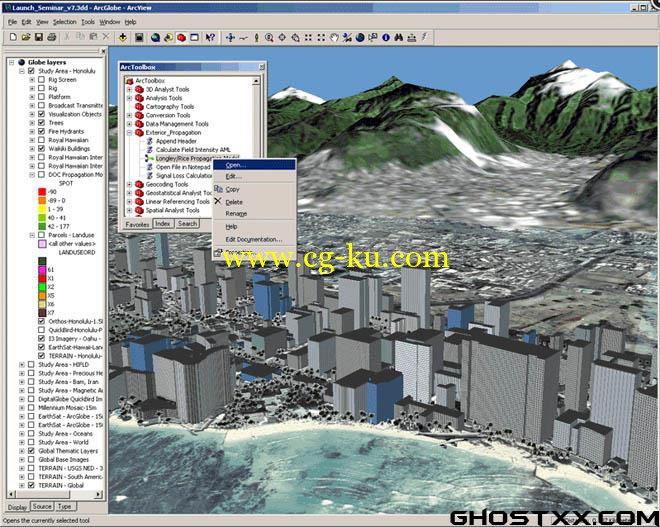This screenshot has height=527, width=660.
Task: Click the ArcToolbox scroll up arrow
Action: click(x=256, y=80)
